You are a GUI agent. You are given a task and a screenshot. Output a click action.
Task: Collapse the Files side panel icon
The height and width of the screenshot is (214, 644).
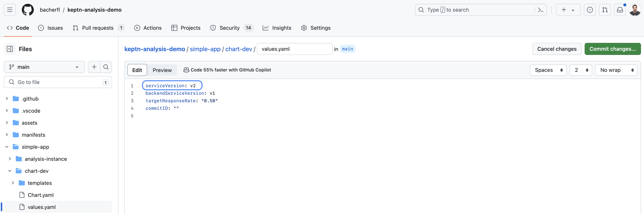tap(10, 49)
